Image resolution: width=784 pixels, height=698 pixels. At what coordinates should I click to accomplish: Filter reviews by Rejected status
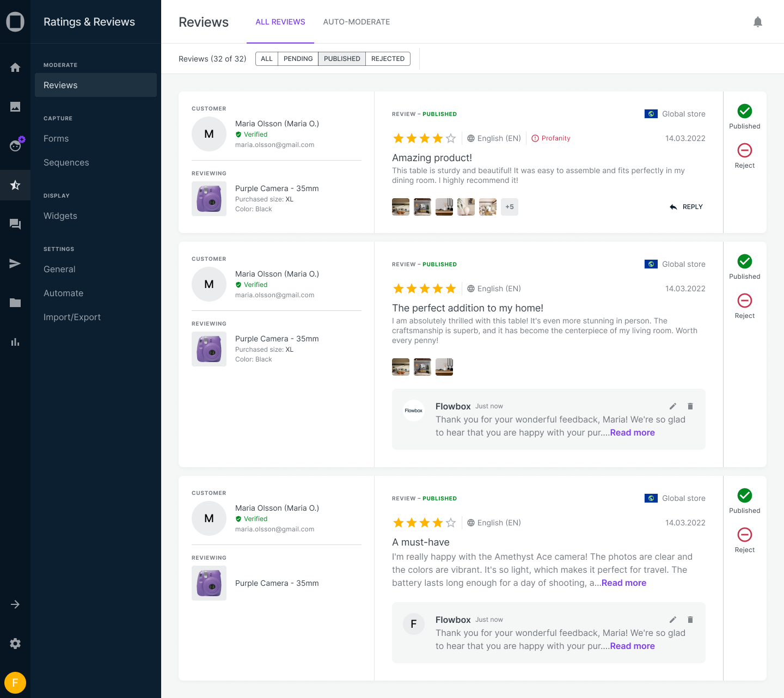pyautogui.click(x=388, y=59)
